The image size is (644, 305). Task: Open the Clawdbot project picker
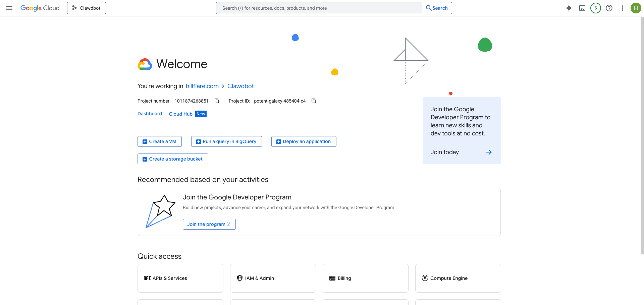pos(86,8)
